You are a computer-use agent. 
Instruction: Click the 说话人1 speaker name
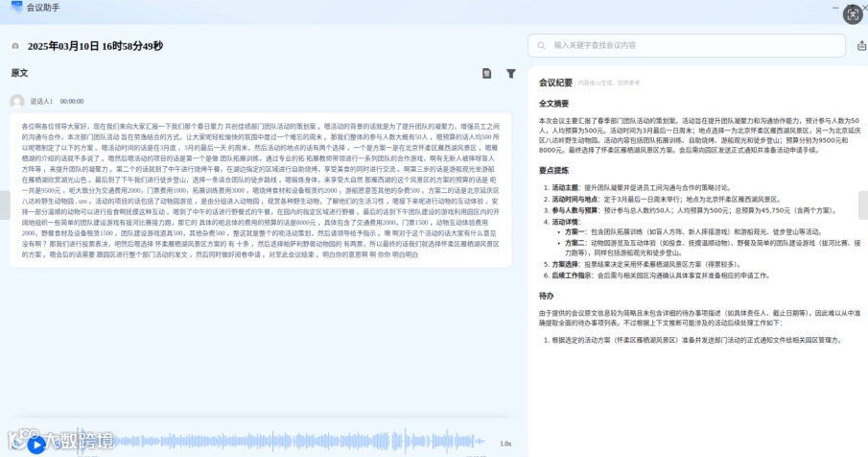41,102
